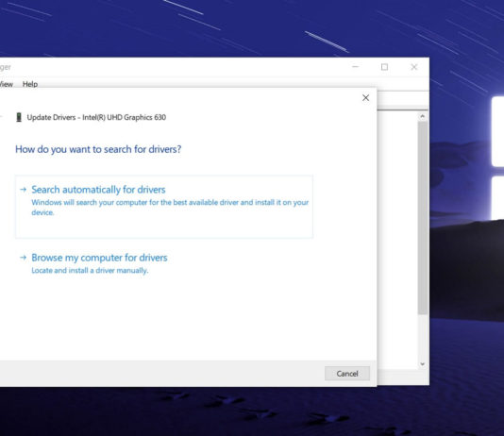504x436 pixels.
Task: Close the Device Manager window
Action: coord(414,67)
